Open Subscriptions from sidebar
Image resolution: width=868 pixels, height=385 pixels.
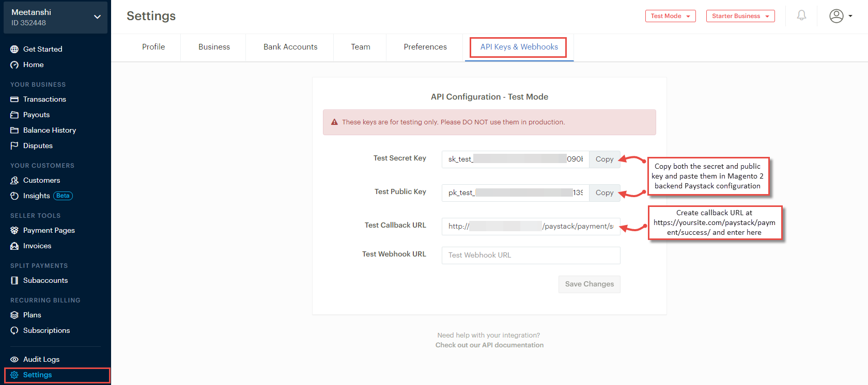coord(47,330)
